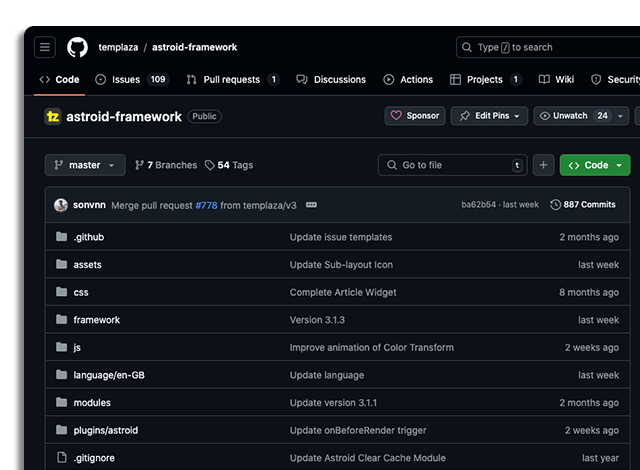This screenshot has height=470, width=640.
Task: Click the search magnifier icon in top bar
Action: pyautogui.click(x=467, y=47)
